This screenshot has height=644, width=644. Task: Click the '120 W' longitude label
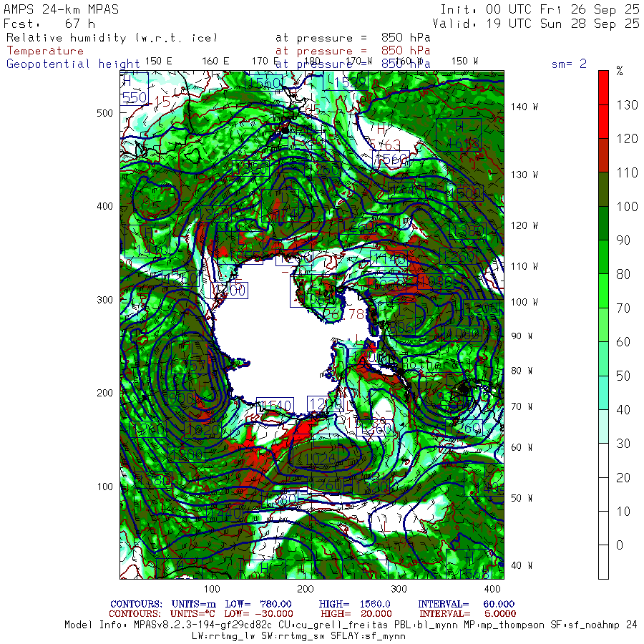pos(524,225)
